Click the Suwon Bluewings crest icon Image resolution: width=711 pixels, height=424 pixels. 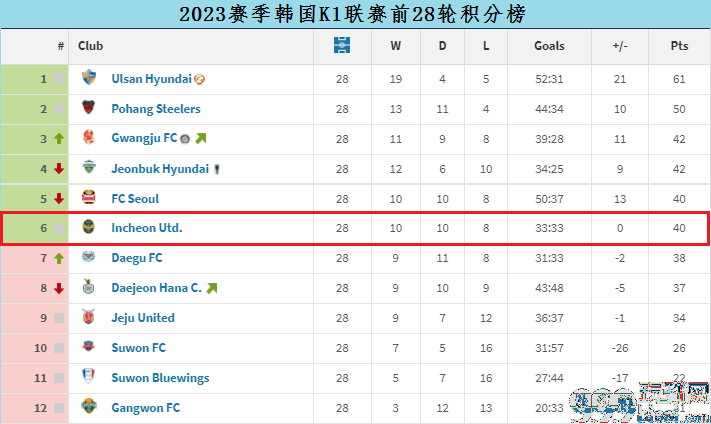(x=89, y=376)
